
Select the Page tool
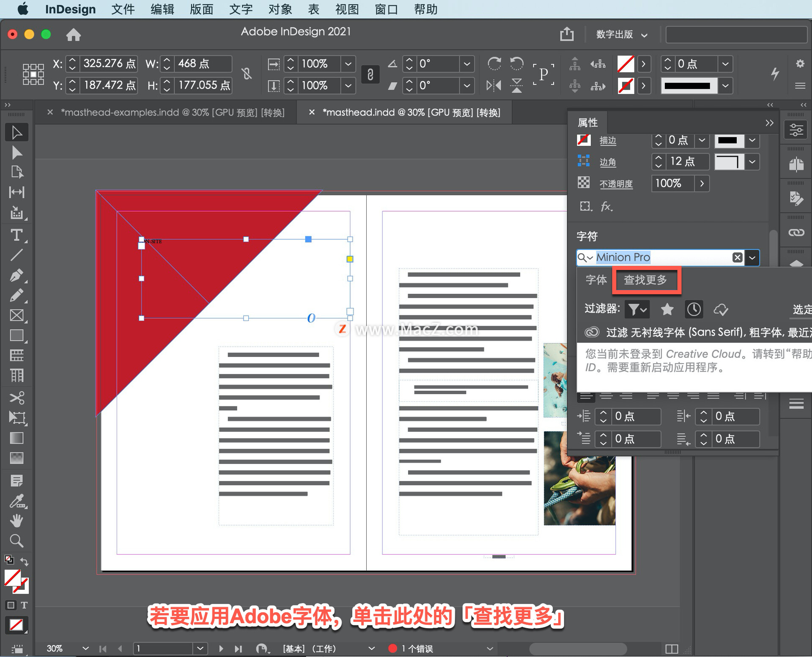point(16,172)
